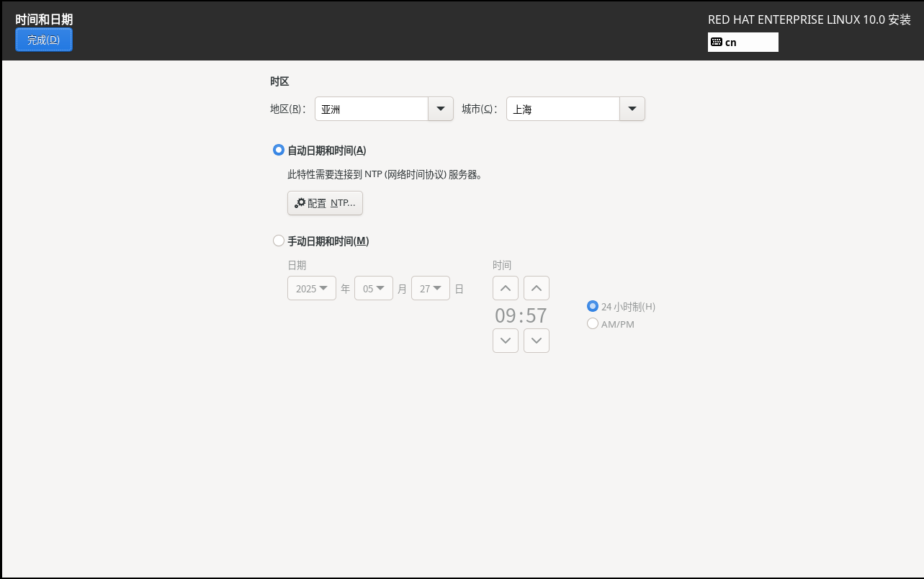
Task: Decrease minutes with the down arrow
Action: 537,341
